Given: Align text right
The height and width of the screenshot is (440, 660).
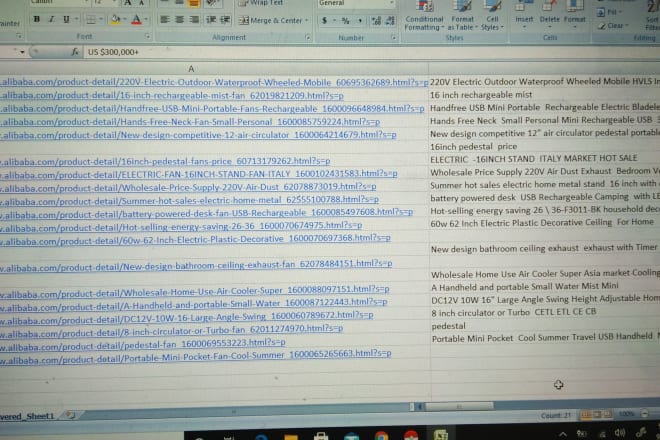Looking at the screenshot, I should click(x=194, y=20).
